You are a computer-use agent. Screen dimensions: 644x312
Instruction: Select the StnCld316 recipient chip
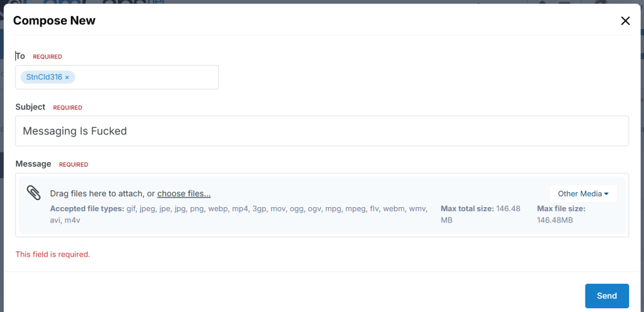click(x=44, y=77)
